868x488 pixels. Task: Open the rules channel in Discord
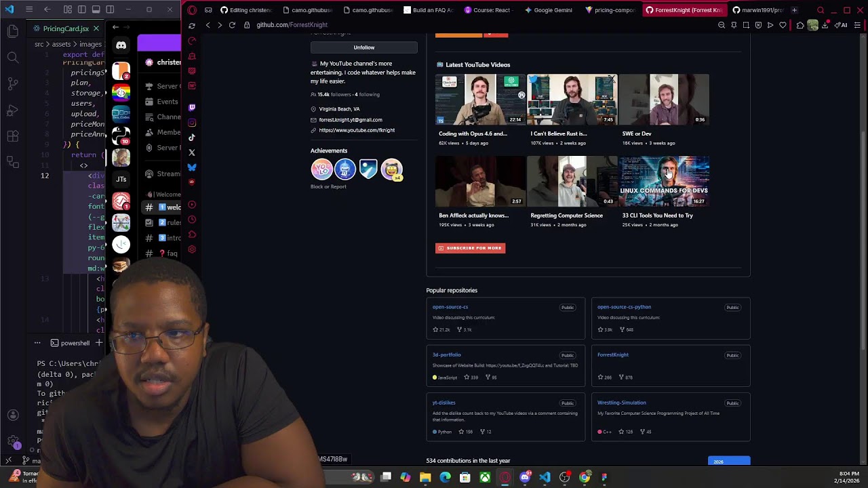(163, 222)
